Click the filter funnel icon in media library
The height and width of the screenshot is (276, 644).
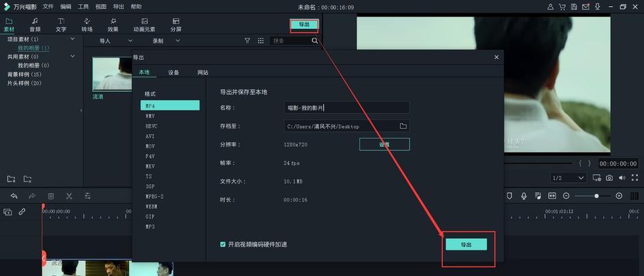(x=247, y=41)
